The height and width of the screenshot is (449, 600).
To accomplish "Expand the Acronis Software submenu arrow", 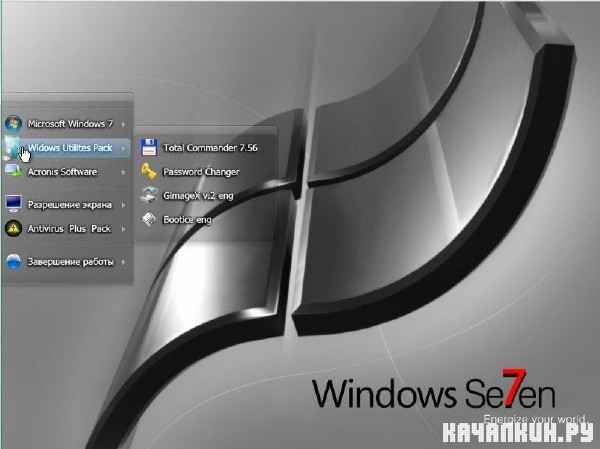I will tap(123, 172).
